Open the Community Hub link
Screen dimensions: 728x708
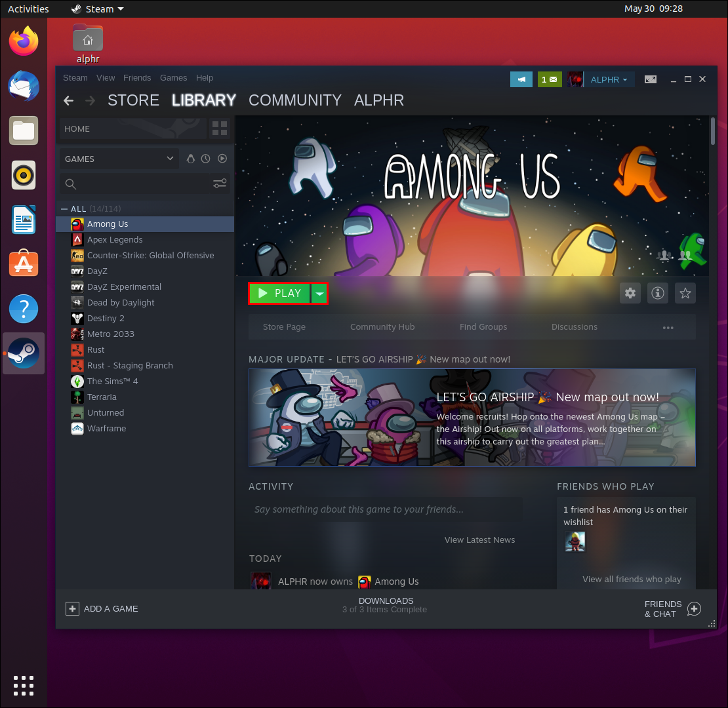[x=382, y=326]
